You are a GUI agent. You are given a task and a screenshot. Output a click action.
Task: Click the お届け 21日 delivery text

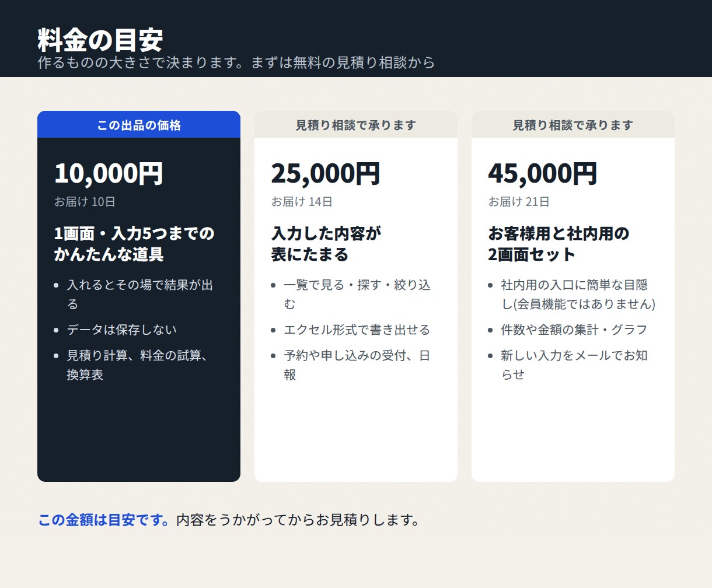click(519, 202)
